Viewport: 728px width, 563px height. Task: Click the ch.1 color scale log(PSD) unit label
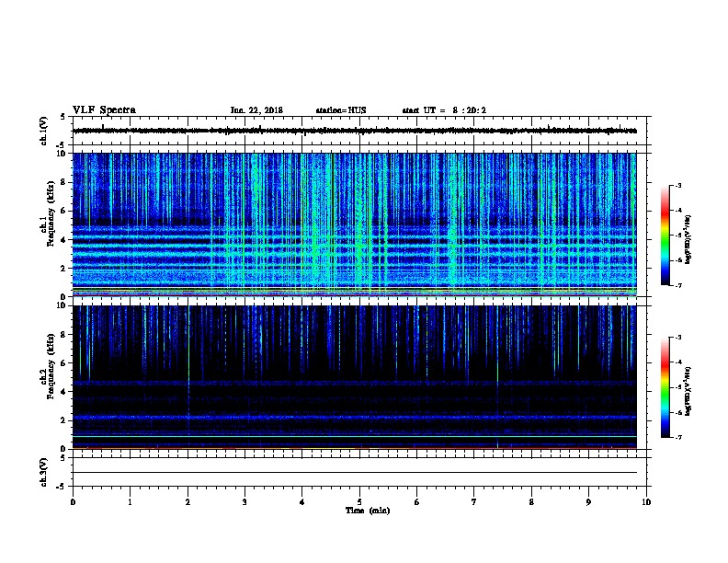[688, 239]
